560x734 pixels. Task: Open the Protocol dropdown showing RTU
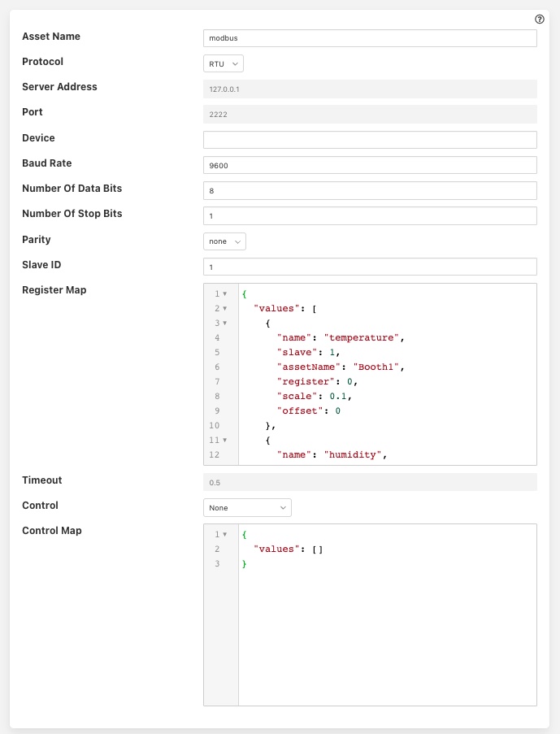[x=223, y=63]
